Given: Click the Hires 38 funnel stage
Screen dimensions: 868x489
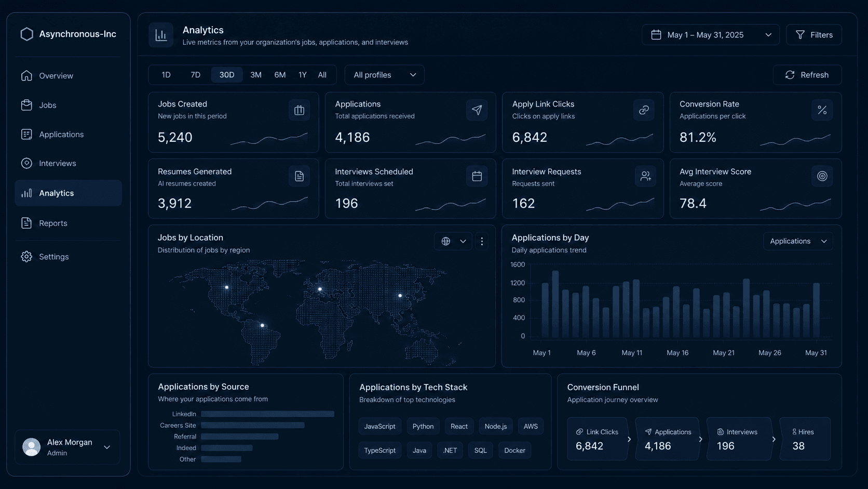Looking at the screenshot, I should click(805, 439).
